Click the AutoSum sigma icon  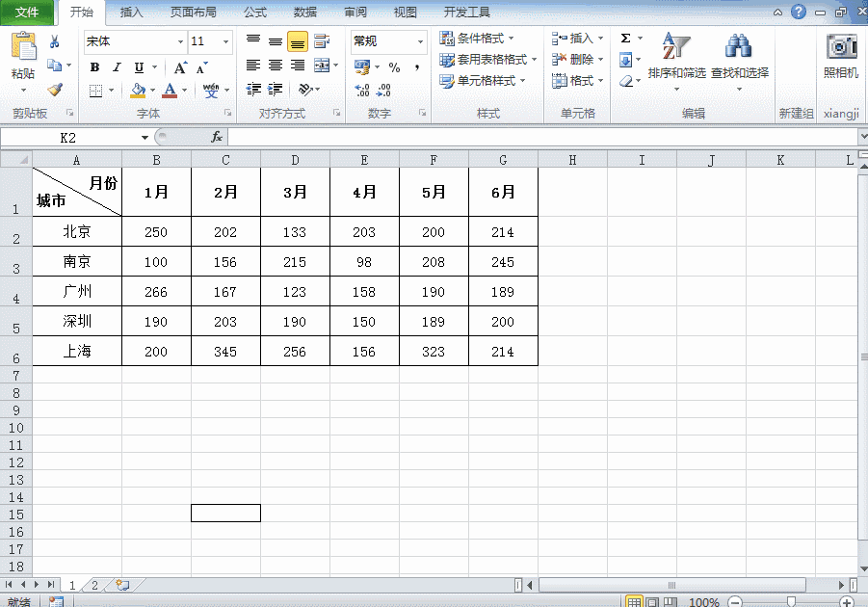coord(625,39)
